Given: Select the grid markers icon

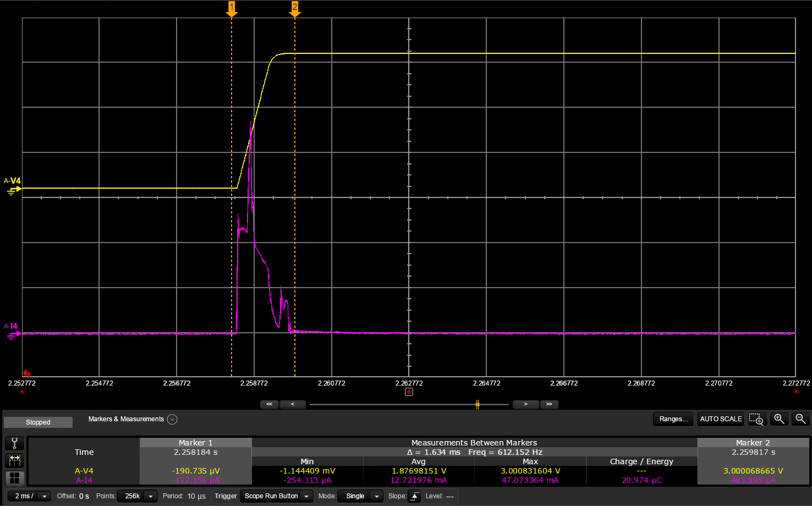Looking at the screenshot, I should (15, 477).
